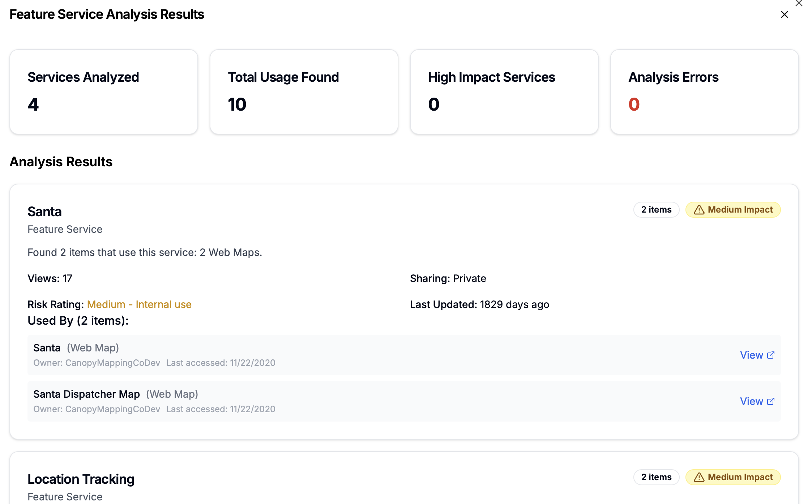Click the Location Tracking service title
This screenshot has height=504, width=812.
(81, 479)
